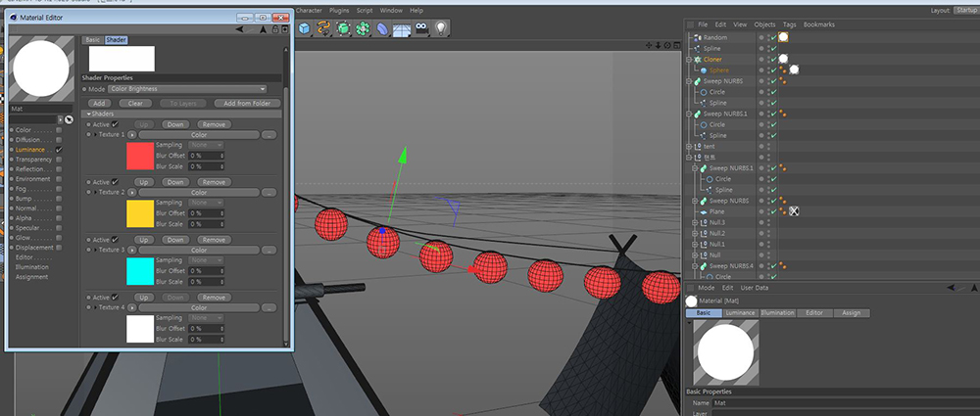Open Texture 1 arrow menu button
This screenshot has height=416, width=980.
pos(132,135)
